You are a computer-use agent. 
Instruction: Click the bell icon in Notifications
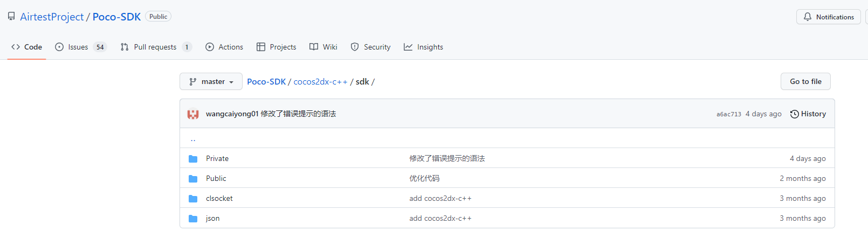808,17
